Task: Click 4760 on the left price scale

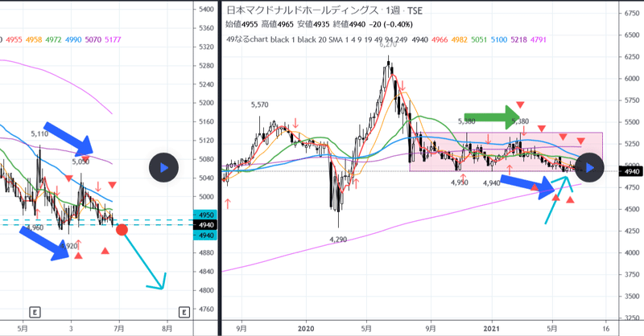Action: [206, 309]
